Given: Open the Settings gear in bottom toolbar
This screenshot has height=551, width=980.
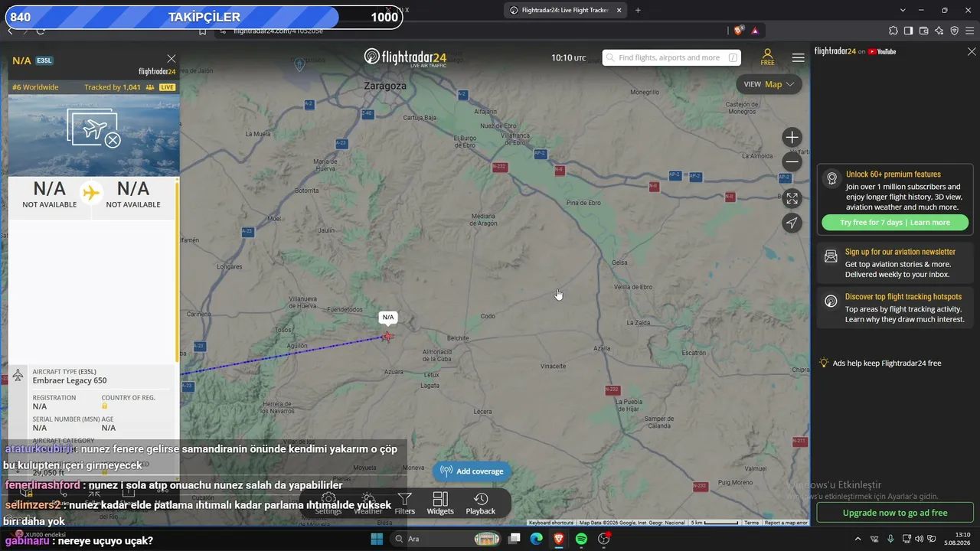Looking at the screenshot, I should (328, 504).
